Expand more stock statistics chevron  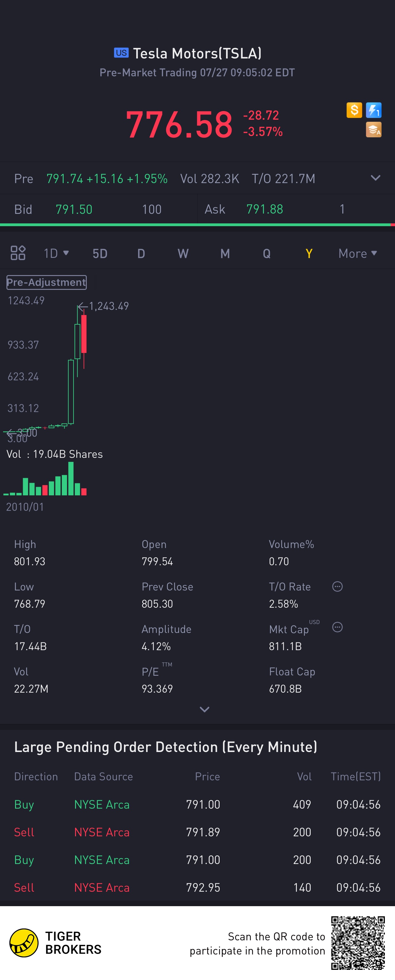click(204, 709)
